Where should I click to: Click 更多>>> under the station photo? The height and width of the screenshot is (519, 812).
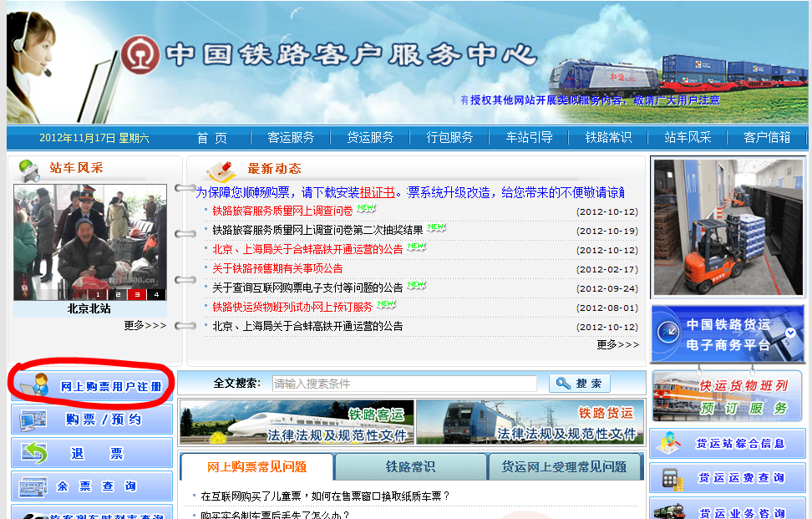point(145,325)
